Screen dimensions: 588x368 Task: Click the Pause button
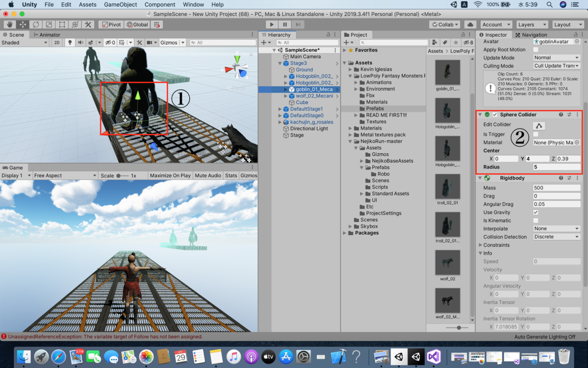[x=285, y=25]
